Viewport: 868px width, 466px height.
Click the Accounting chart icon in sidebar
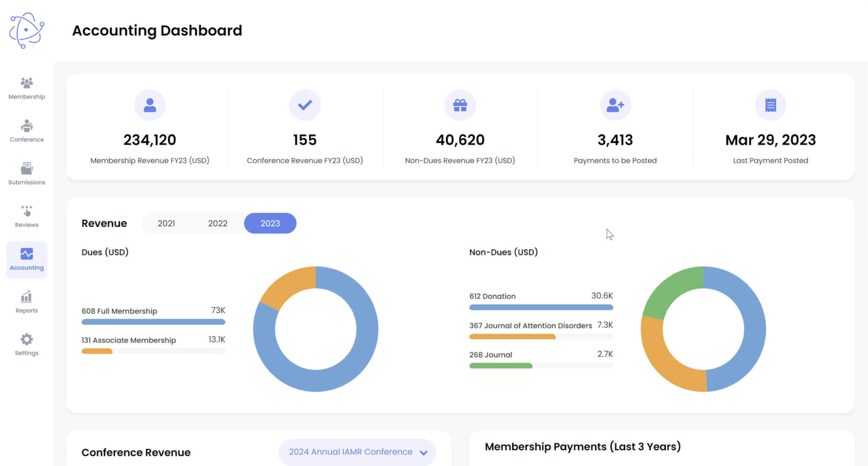[x=26, y=254]
